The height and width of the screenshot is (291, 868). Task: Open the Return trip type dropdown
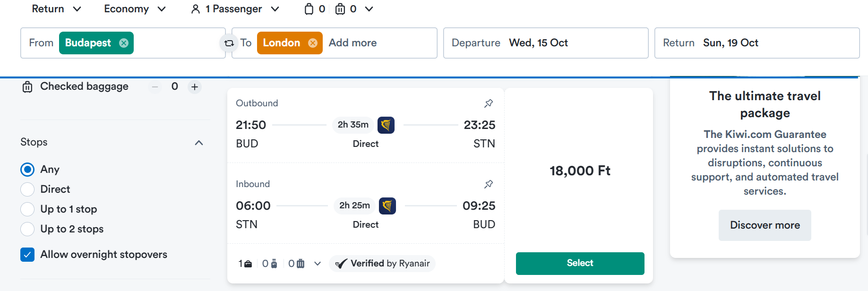coord(57,9)
